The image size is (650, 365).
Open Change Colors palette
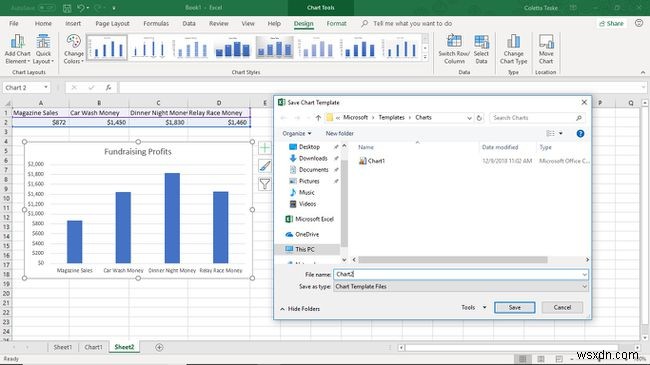(74, 49)
